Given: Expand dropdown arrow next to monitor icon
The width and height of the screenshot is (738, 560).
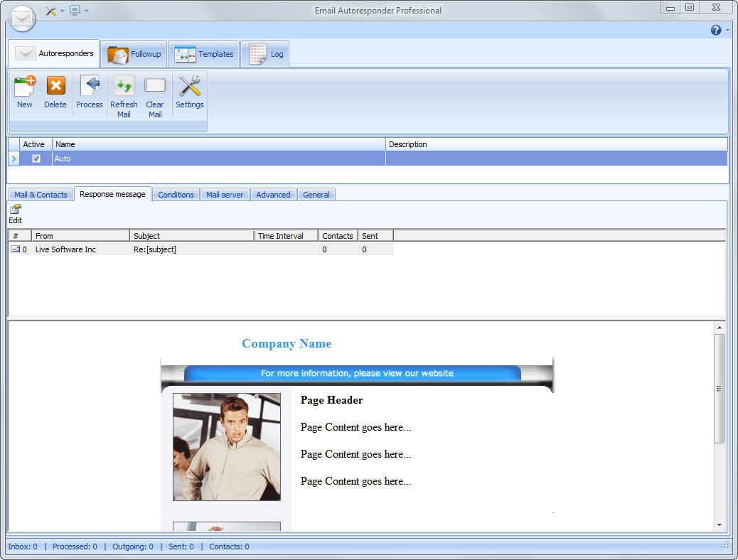Looking at the screenshot, I should (86, 11).
